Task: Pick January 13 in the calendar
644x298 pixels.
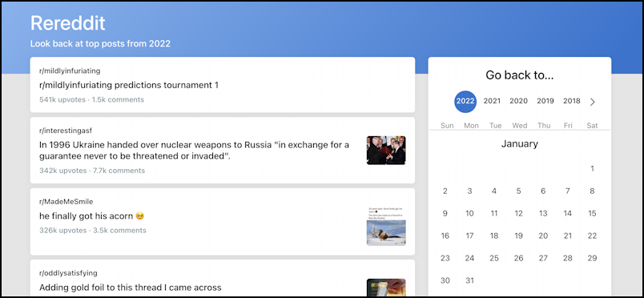Action: pyautogui.click(x=543, y=213)
